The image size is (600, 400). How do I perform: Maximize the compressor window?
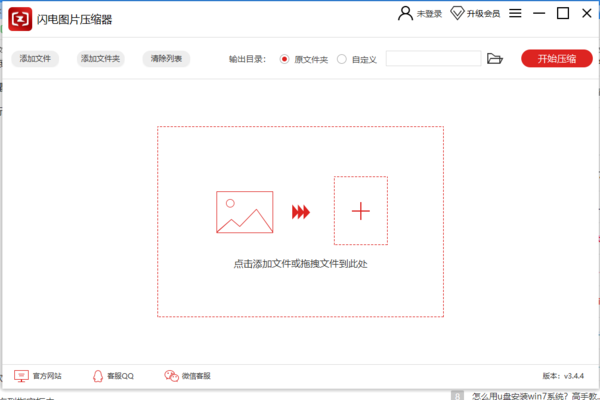point(562,14)
